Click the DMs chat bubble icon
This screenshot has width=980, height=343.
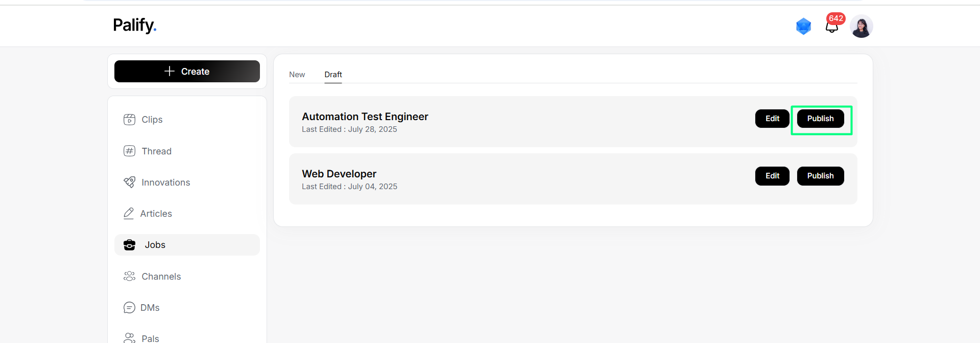(129, 307)
